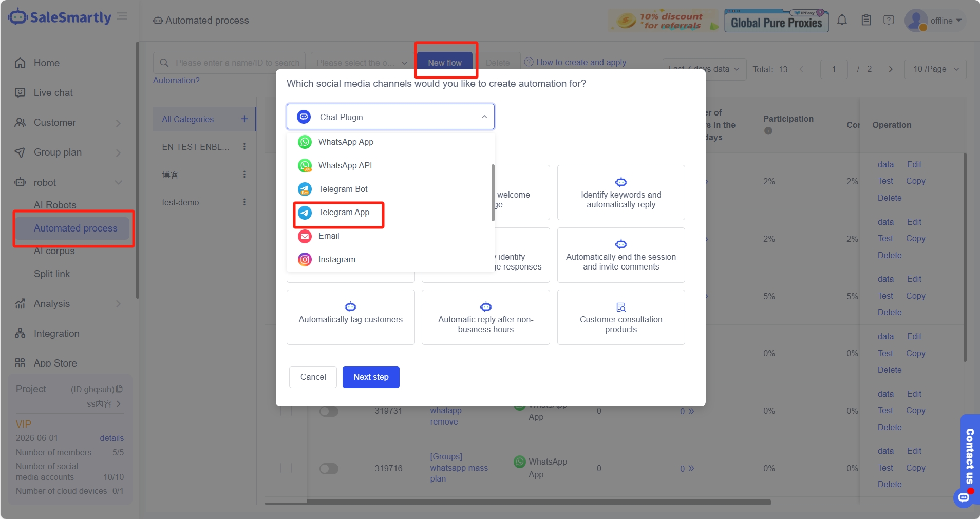Open the help question mark icon
The width and height of the screenshot is (980, 519).
889,20
